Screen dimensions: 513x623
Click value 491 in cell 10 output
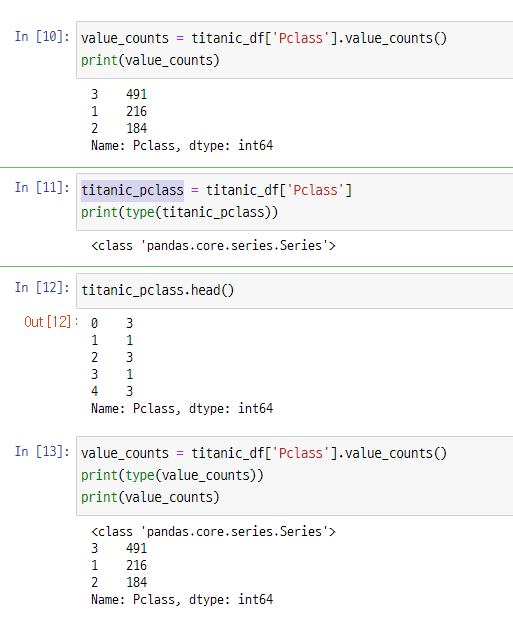point(137,95)
